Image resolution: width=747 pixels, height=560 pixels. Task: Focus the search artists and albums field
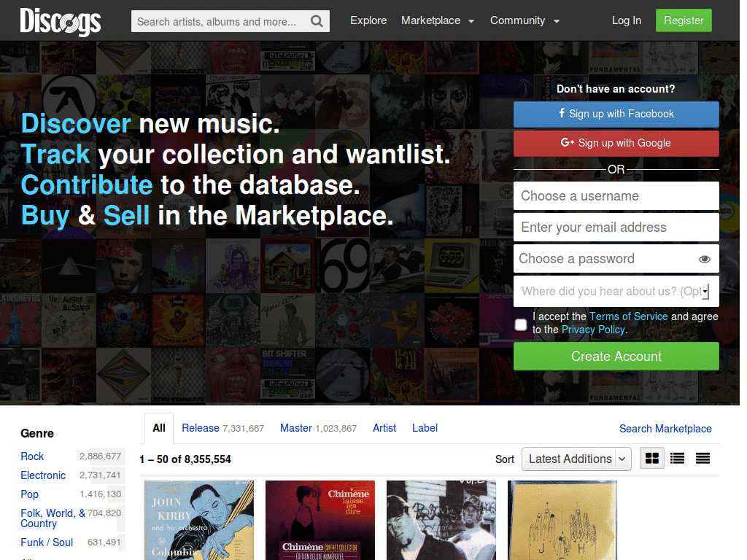click(x=222, y=21)
